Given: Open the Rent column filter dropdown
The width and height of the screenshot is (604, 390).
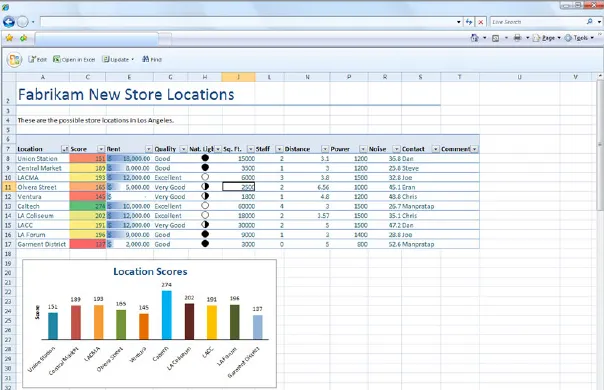Looking at the screenshot, I should tap(149, 149).
